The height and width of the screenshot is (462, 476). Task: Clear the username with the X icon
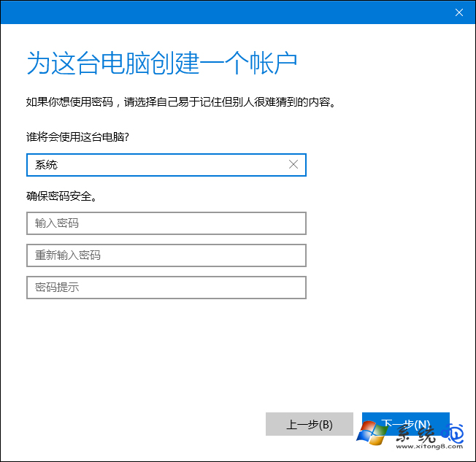pyautogui.click(x=293, y=165)
